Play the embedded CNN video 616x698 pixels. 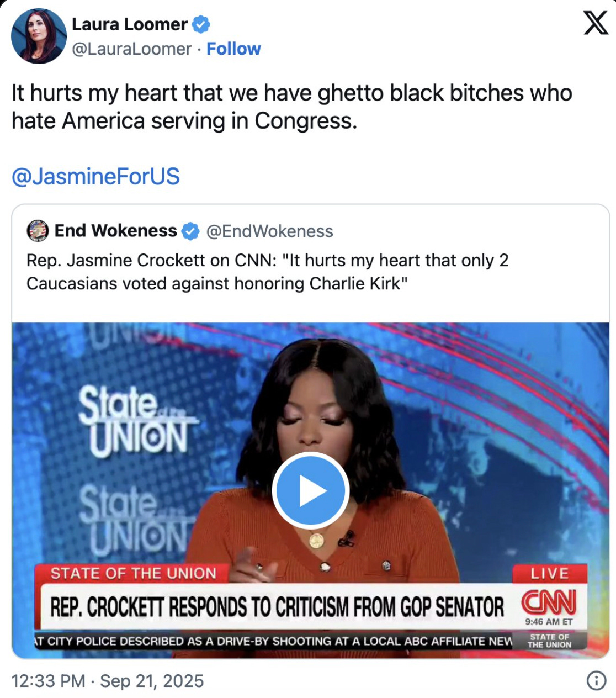coord(311,490)
